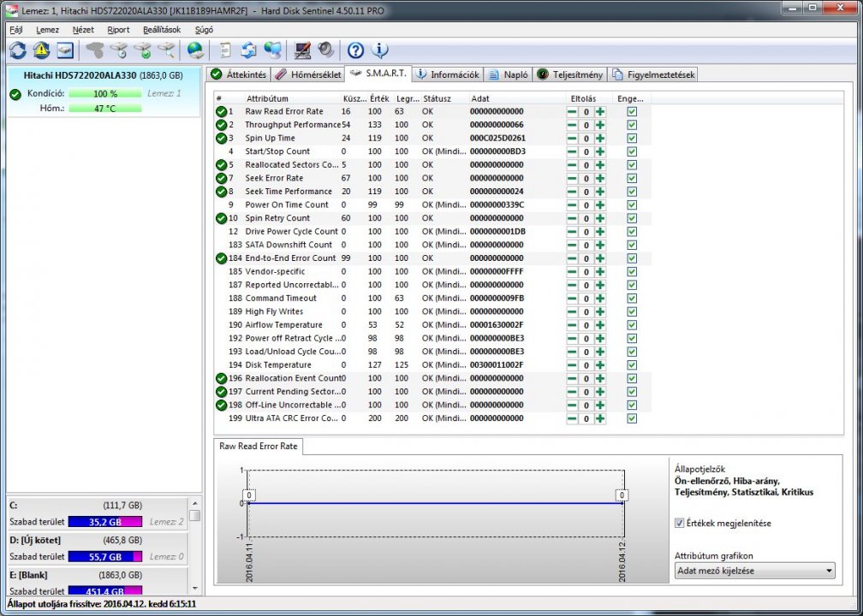Toggle the enable checkbox for Spin Retry Count

pyautogui.click(x=632, y=218)
